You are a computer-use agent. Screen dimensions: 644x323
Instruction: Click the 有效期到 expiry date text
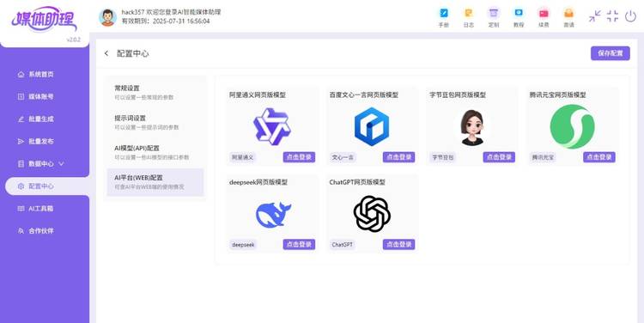pos(166,21)
